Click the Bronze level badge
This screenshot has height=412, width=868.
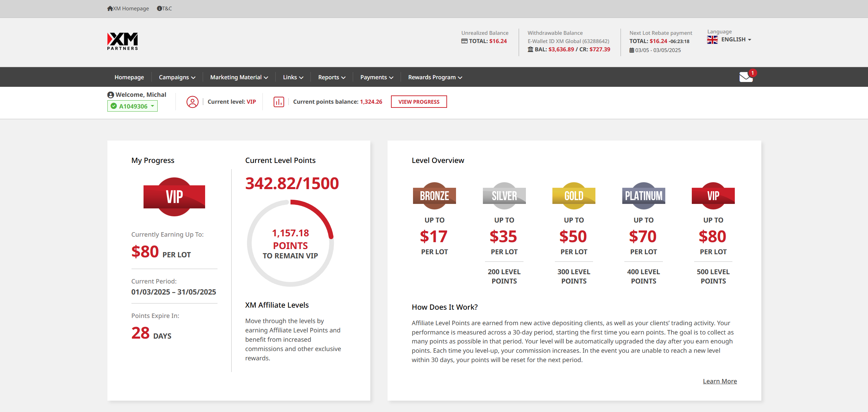pyautogui.click(x=434, y=196)
